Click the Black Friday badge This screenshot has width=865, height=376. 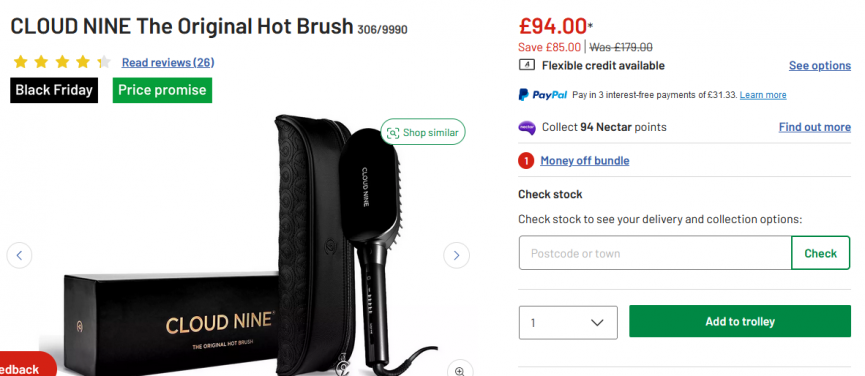[x=54, y=90]
